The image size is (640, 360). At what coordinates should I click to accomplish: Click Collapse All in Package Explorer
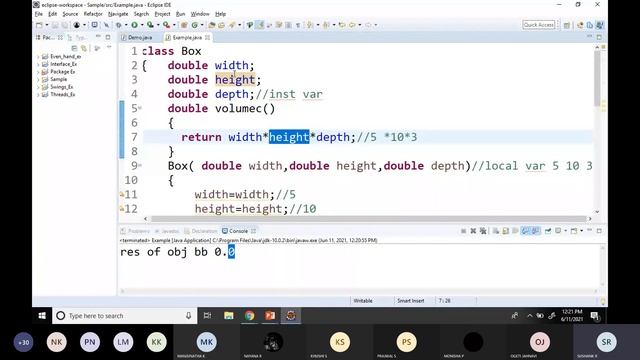click(75, 48)
